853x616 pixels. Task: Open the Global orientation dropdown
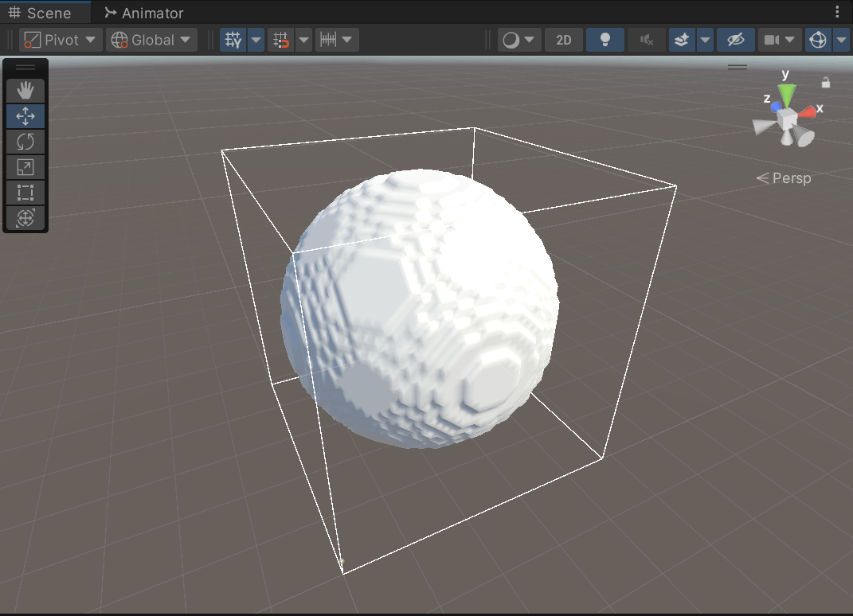[151, 39]
